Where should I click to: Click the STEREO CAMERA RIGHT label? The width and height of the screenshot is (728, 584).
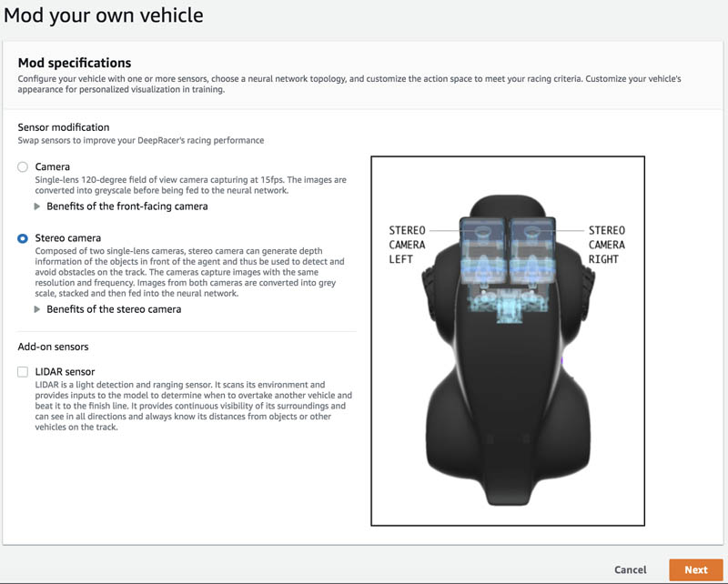(607, 245)
